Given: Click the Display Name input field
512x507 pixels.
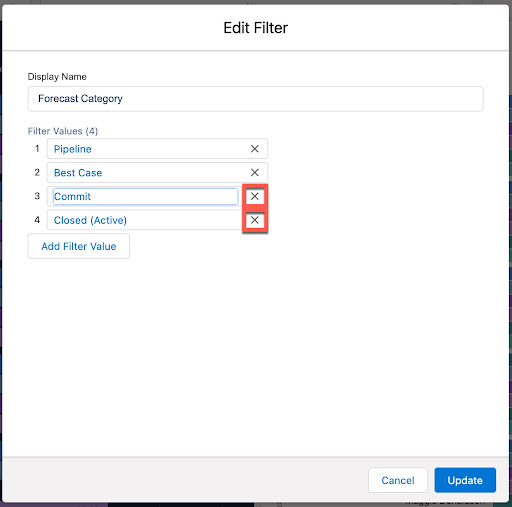Looking at the screenshot, I should point(256,99).
